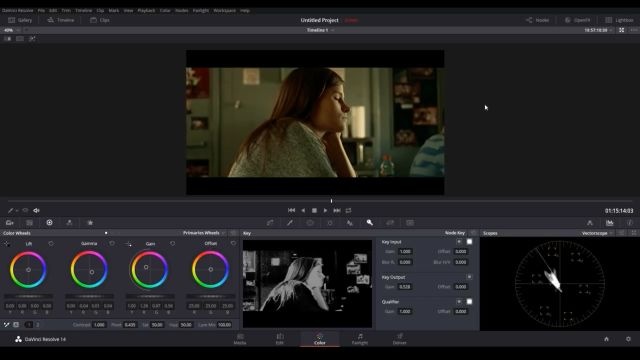Toggle viewer full screen mode
The width and height of the screenshot is (640, 360).
click(x=622, y=30)
